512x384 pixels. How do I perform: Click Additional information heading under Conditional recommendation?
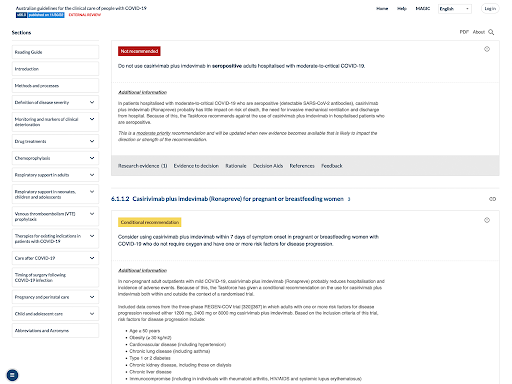[x=142, y=270]
